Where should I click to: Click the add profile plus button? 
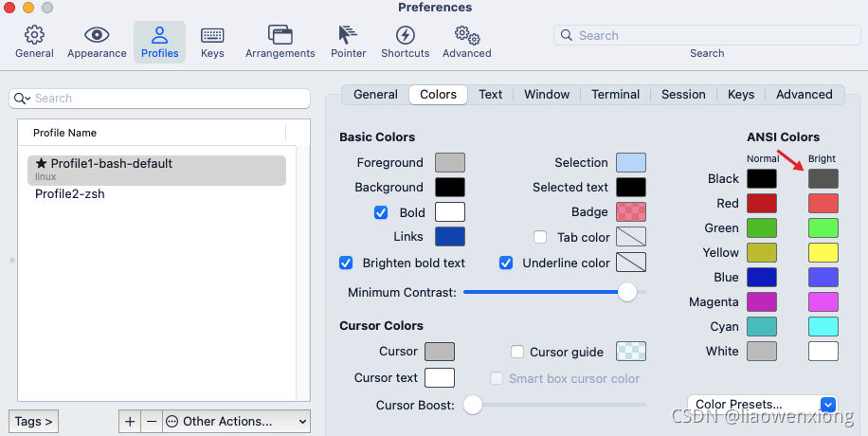tap(130, 422)
